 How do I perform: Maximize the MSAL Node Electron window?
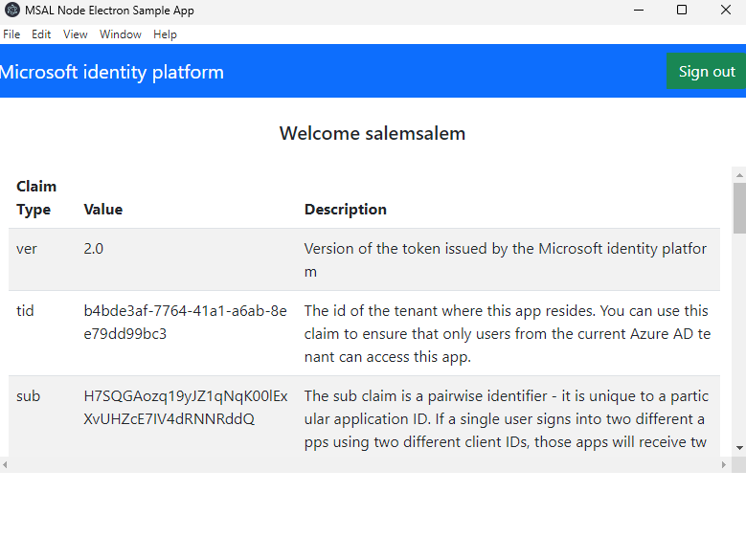pyautogui.click(x=682, y=10)
